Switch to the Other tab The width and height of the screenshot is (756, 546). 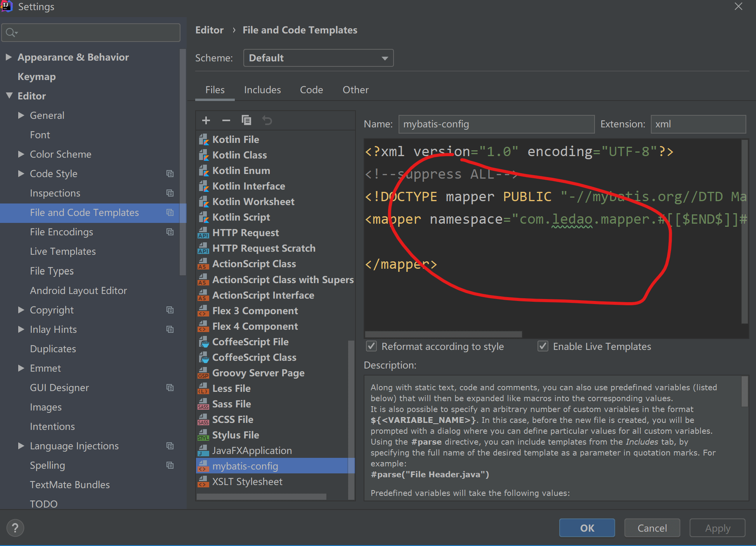click(x=355, y=90)
